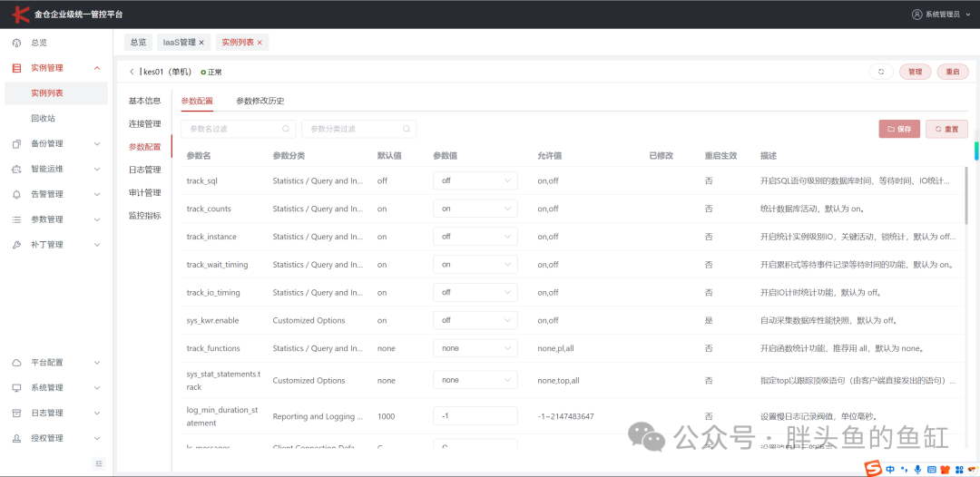
Task: Expand the 智能运维 sidebar menu
Action: (97, 169)
